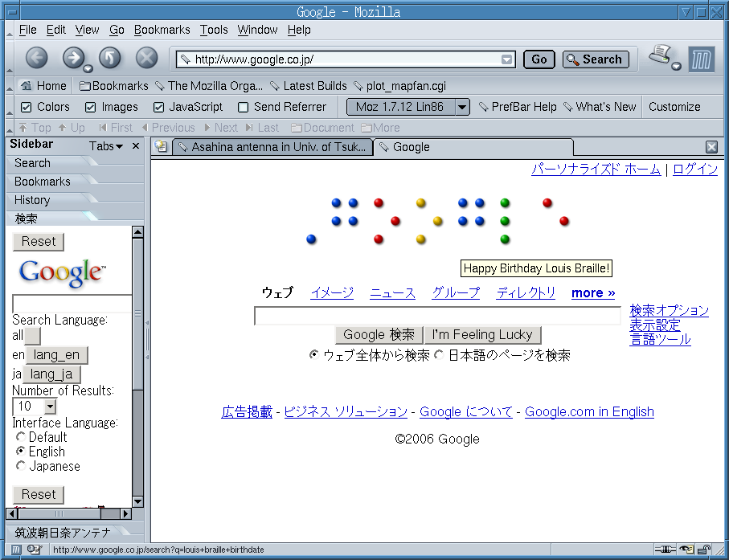Viewport: 729px width, 560px height.
Task: Click the Print icon in the toolbar
Action: pos(661,54)
